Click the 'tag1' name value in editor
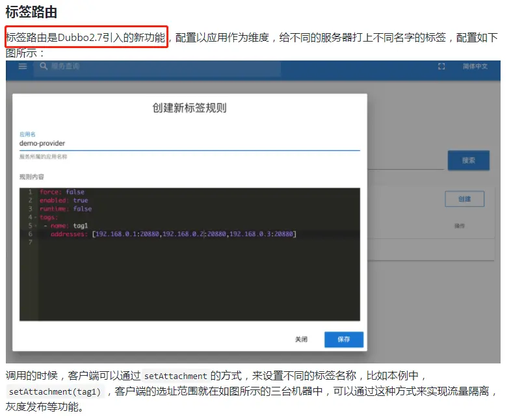511x420 pixels. point(81,226)
